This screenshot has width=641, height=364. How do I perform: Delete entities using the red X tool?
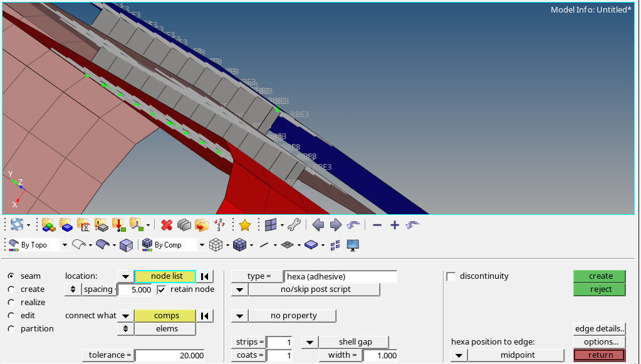pos(167,224)
